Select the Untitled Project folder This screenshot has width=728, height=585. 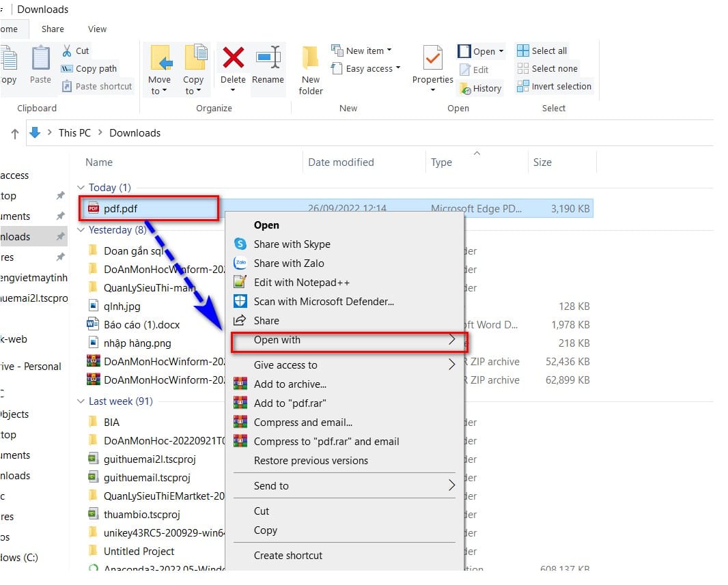139,551
